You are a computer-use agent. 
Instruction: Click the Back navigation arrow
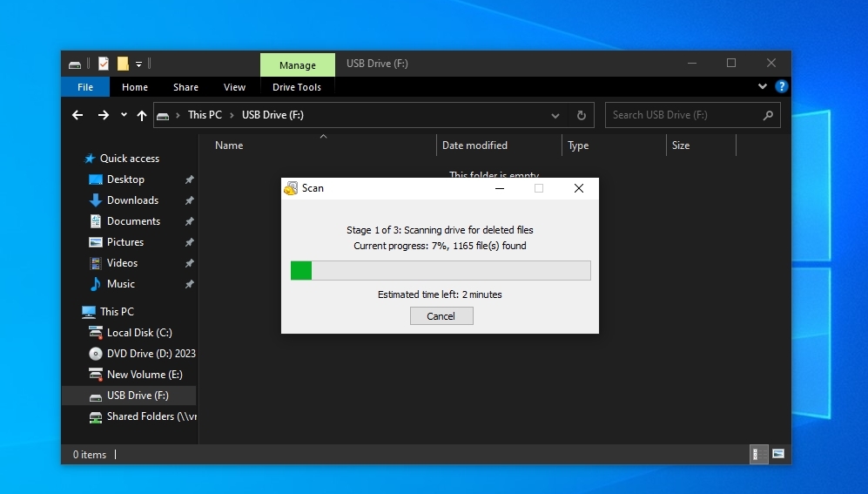pyautogui.click(x=77, y=115)
